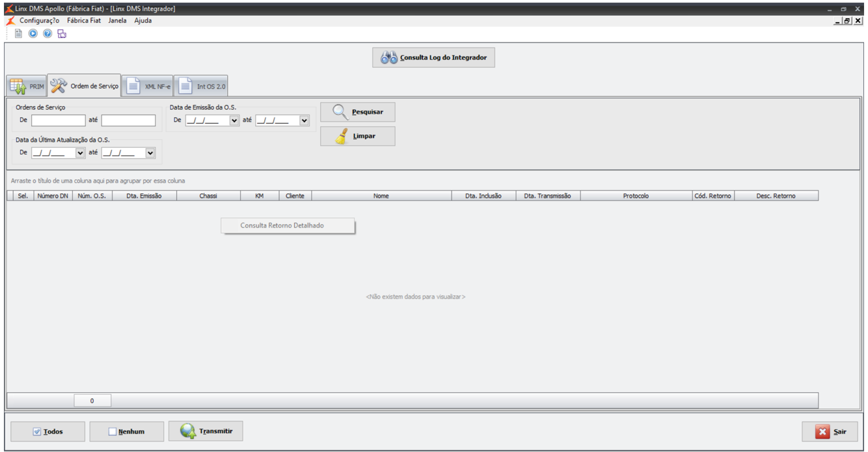Click the Nenhum select-none checkbox button
This screenshot has height=452, width=868.
click(x=127, y=432)
